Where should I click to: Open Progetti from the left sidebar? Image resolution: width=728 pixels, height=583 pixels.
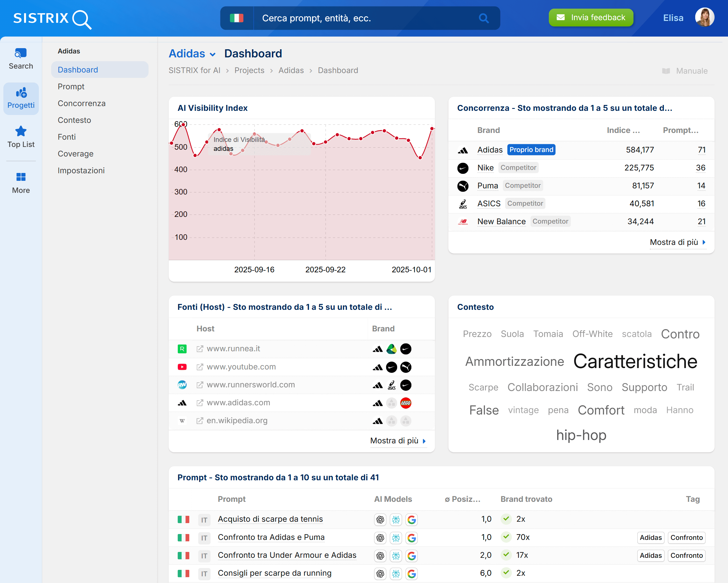coord(21,98)
